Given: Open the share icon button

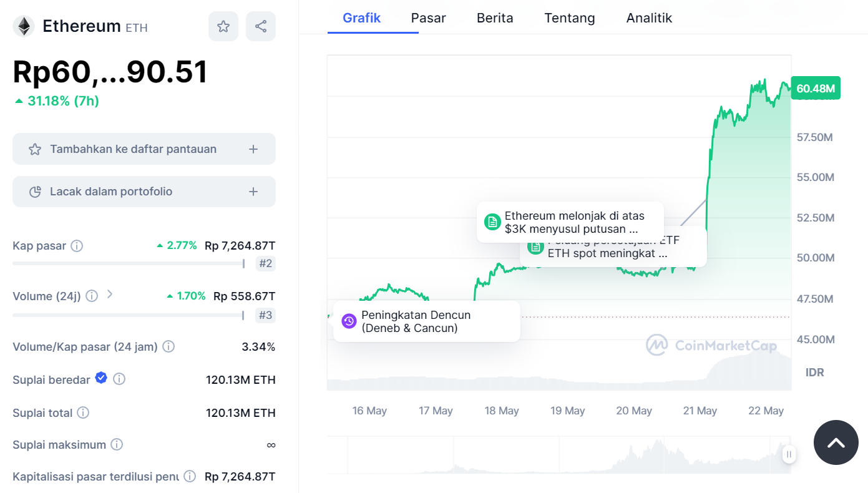Looking at the screenshot, I should pyautogui.click(x=261, y=26).
